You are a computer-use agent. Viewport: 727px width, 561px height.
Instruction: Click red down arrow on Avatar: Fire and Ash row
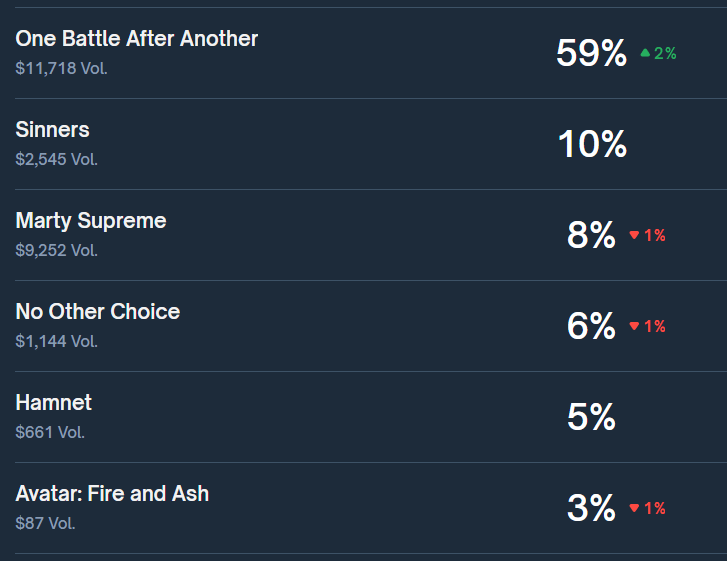634,509
